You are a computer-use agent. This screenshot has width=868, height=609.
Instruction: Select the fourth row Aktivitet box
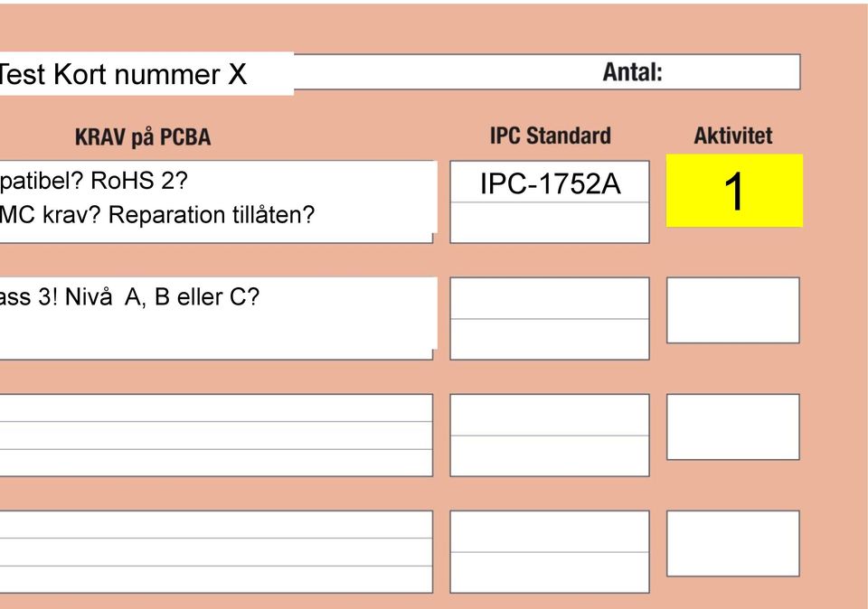coord(733,544)
